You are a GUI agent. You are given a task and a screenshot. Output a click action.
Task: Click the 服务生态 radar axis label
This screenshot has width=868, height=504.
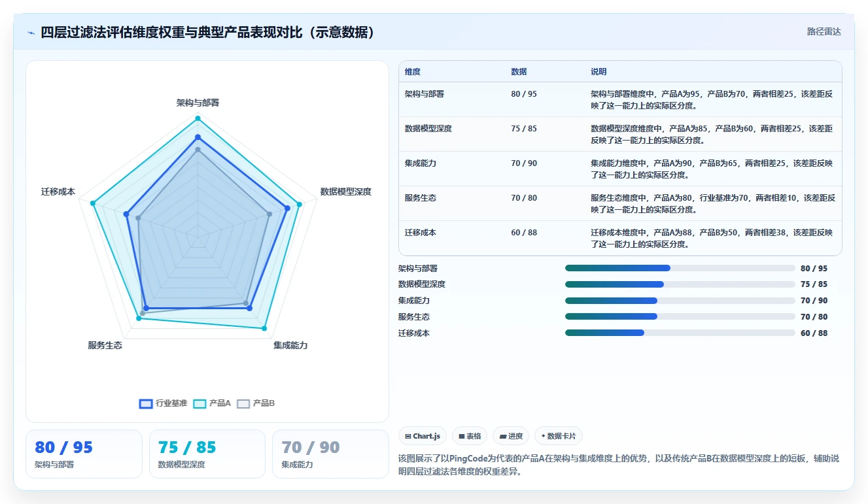(105, 345)
